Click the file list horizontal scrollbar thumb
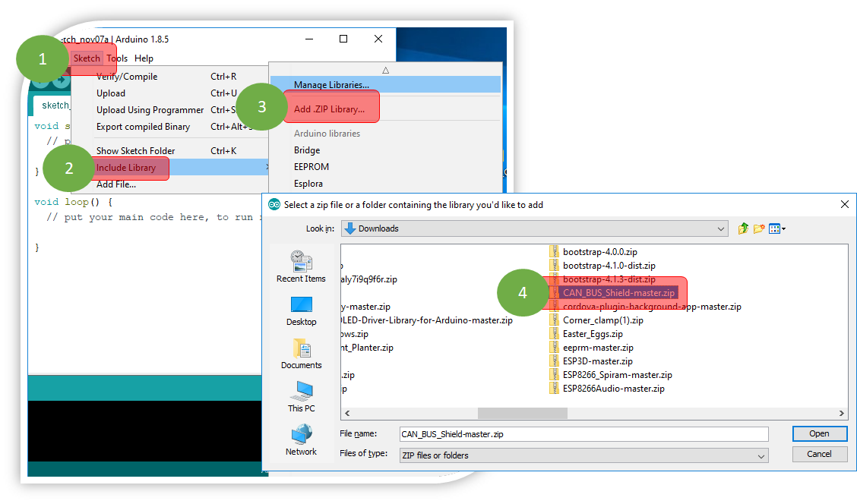857x504 pixels. click(x=523, y=414)
